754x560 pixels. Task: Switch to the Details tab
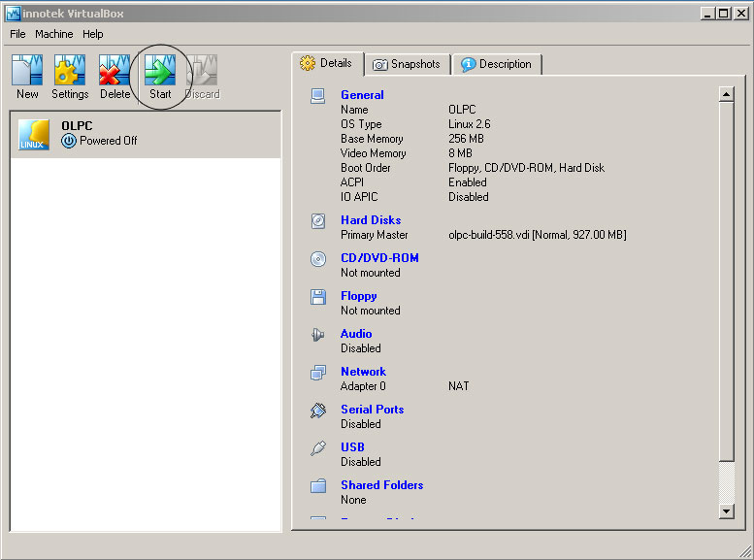(x=328, y=63)
